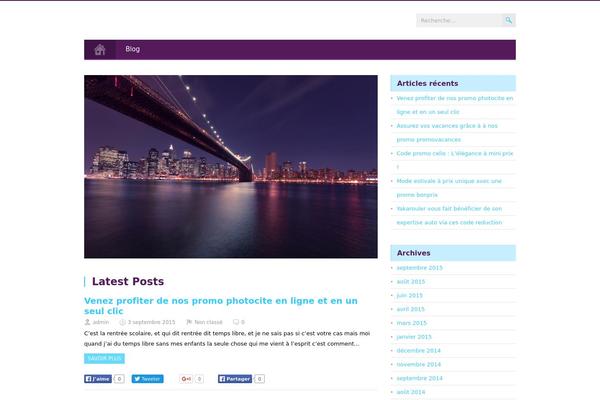Viewport: 600px width, 400px height.
Task: Open recent article 'Venez profiter de nos promo photocite'
Action: point(455,105)
